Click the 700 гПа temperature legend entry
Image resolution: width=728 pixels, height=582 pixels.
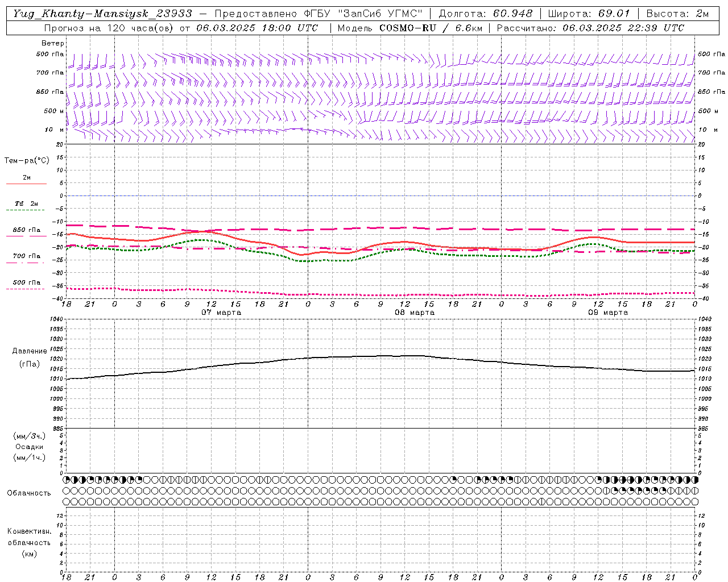coord(26,256)
